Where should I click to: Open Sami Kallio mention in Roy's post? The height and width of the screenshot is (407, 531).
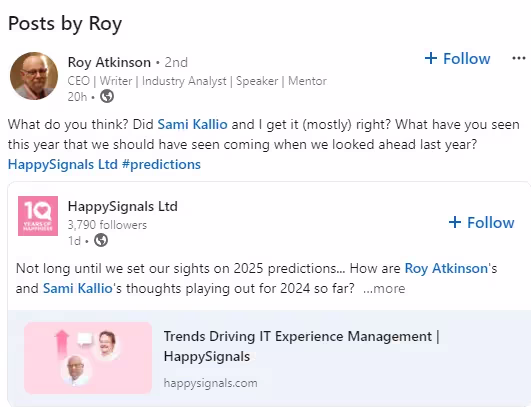click(192, 124)
